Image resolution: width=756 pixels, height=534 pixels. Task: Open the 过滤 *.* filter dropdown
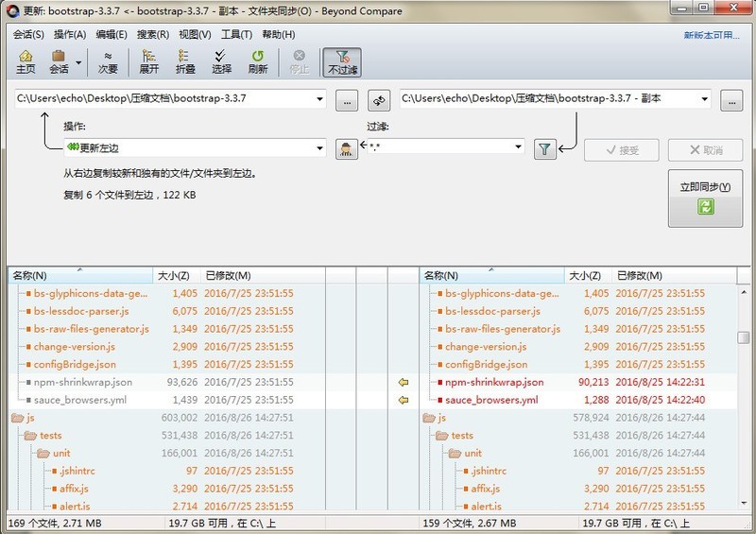click(x=518, y=146)
